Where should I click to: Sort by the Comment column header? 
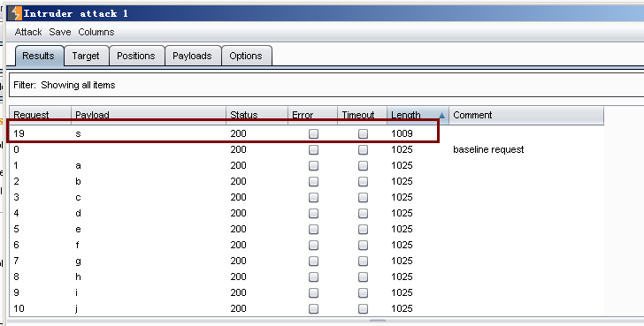526,115
